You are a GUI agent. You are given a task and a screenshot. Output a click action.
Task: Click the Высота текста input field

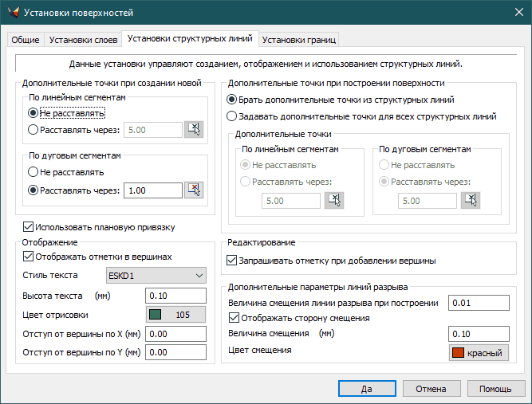click(x=175, y=296)
